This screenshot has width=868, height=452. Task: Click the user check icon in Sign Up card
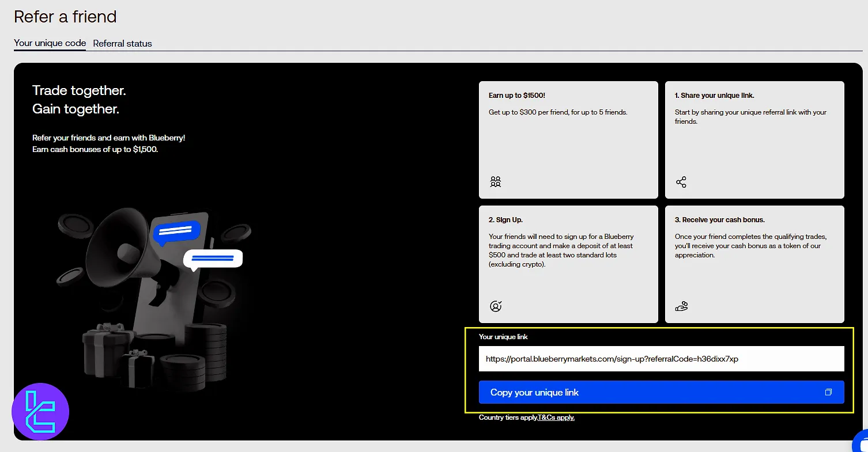tap(496, 306)
